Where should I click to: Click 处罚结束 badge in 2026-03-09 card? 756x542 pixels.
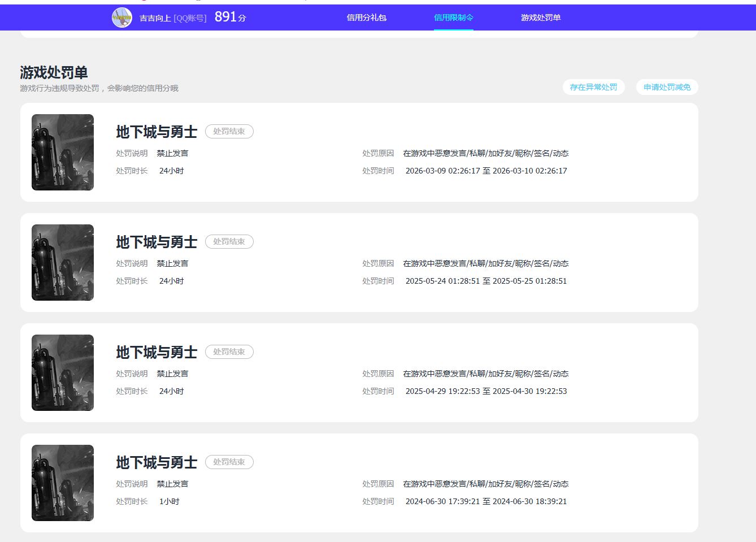pos(229,131)
